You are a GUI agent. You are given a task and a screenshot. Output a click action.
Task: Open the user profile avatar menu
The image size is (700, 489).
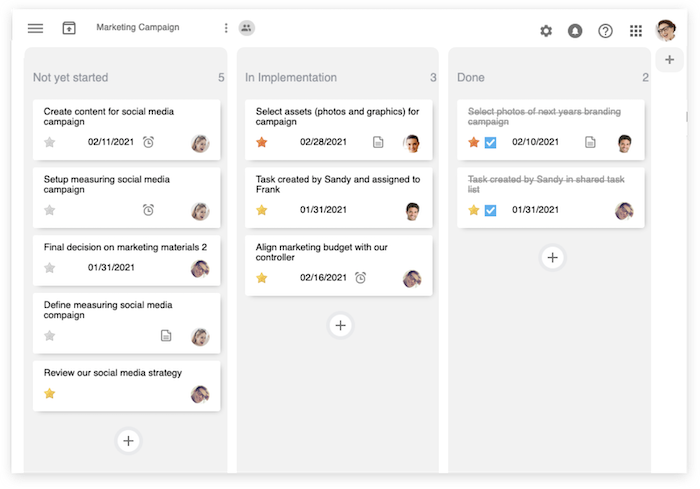(666, 30)
